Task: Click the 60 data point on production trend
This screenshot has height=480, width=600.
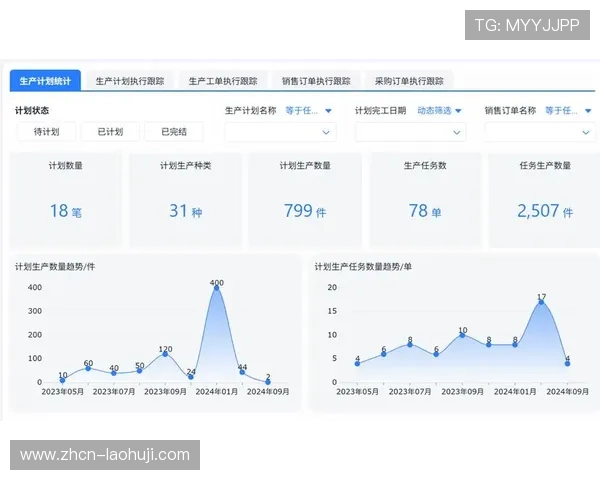Action: point(88,368)
